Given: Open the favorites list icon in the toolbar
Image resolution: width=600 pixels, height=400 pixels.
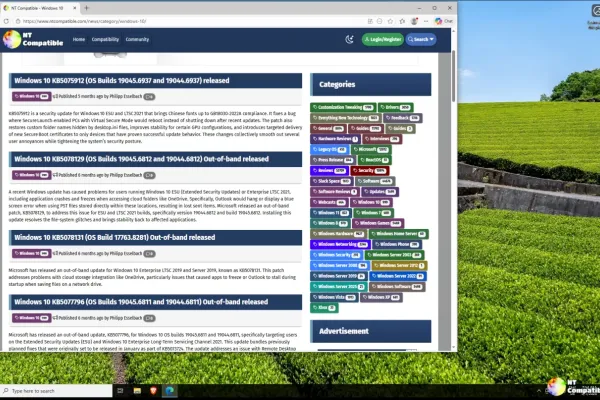Looking at the screenshot, I should click(x=402, y=21).
